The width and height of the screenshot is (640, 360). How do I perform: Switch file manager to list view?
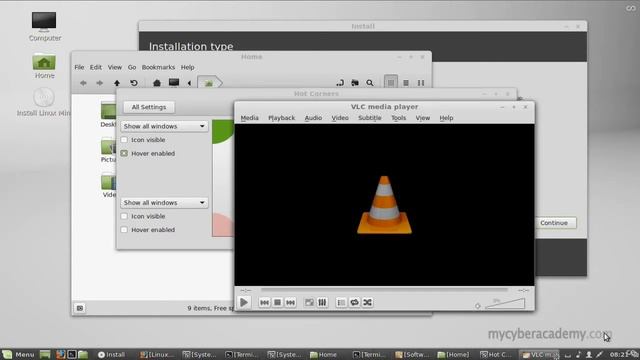[x=406, y=83]
